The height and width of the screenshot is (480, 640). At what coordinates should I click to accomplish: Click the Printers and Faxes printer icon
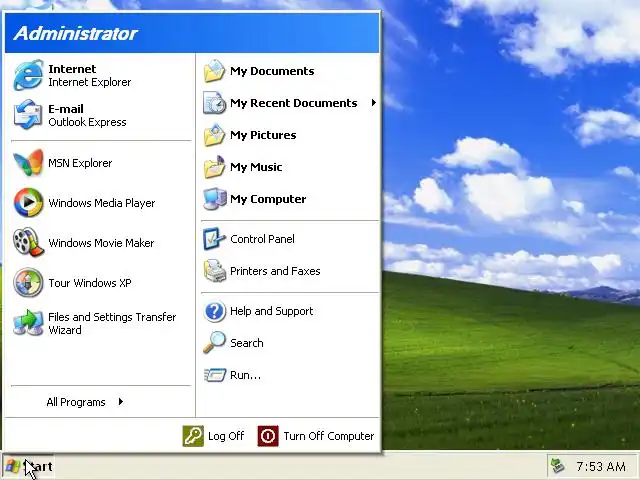point(214,271)
